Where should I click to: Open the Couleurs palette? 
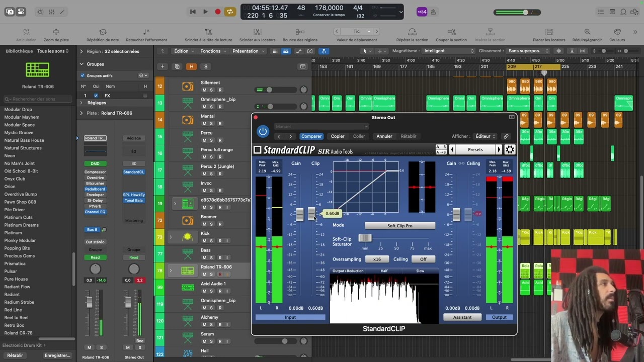[617, 35]
